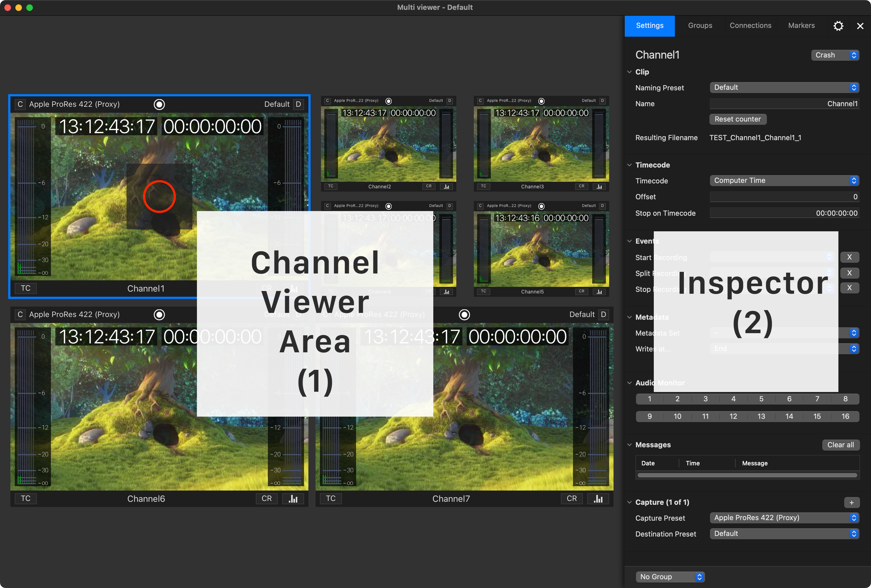Click the record button on Channel5

pos(541,206)
